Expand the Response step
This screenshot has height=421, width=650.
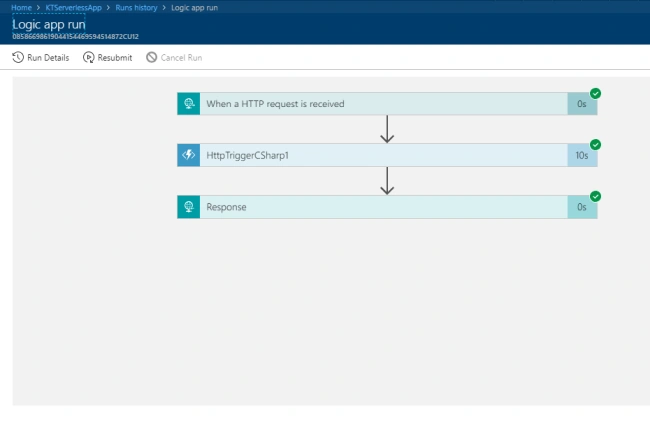[x=387, y=207]
